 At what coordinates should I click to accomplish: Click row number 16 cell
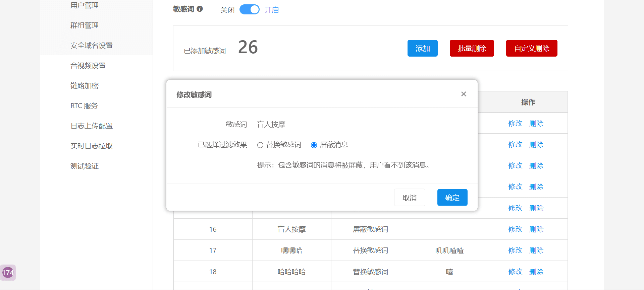click(213, 229)
